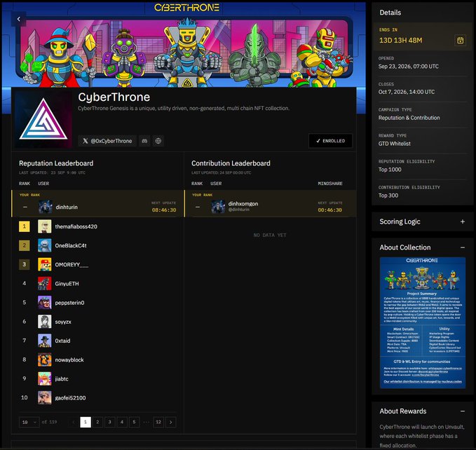Go to leaderboard page 2

click(97, 422)
